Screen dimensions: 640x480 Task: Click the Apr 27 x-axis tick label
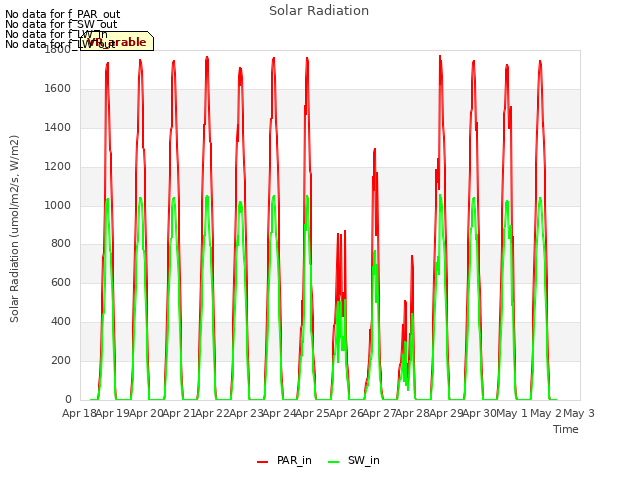[379, 413]
